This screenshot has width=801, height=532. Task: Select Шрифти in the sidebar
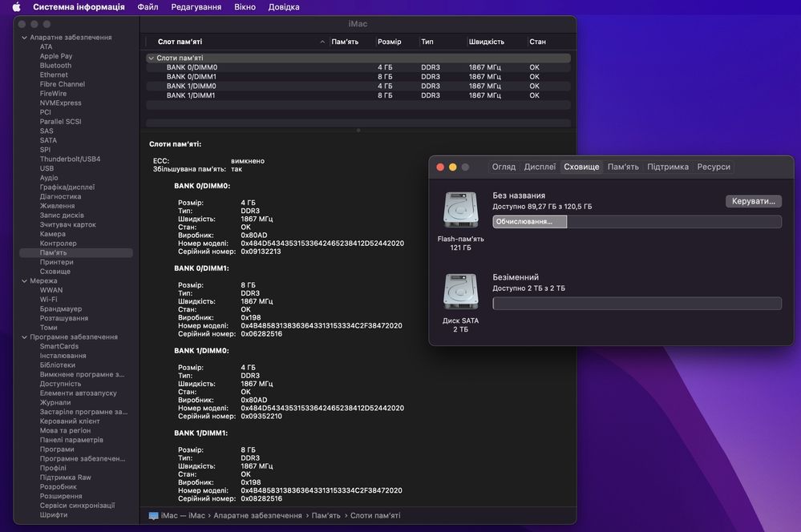click(54, 514)
